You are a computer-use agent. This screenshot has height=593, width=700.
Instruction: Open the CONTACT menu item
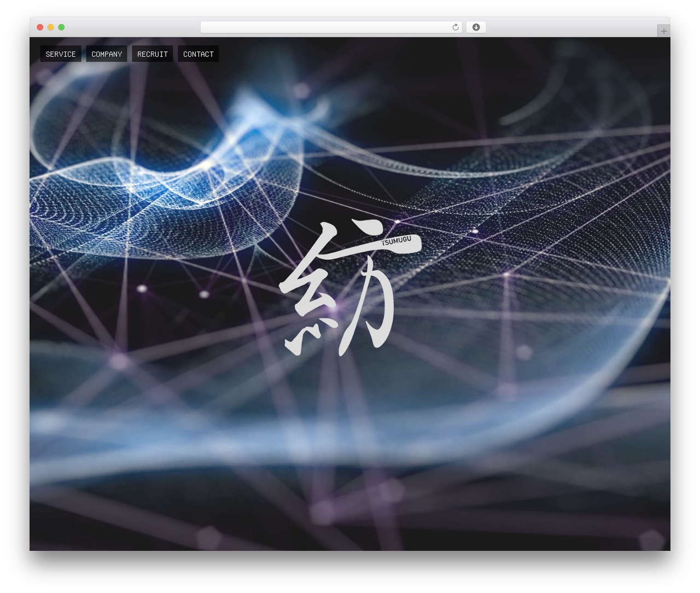pyautogui.click(x=199, y=54)
